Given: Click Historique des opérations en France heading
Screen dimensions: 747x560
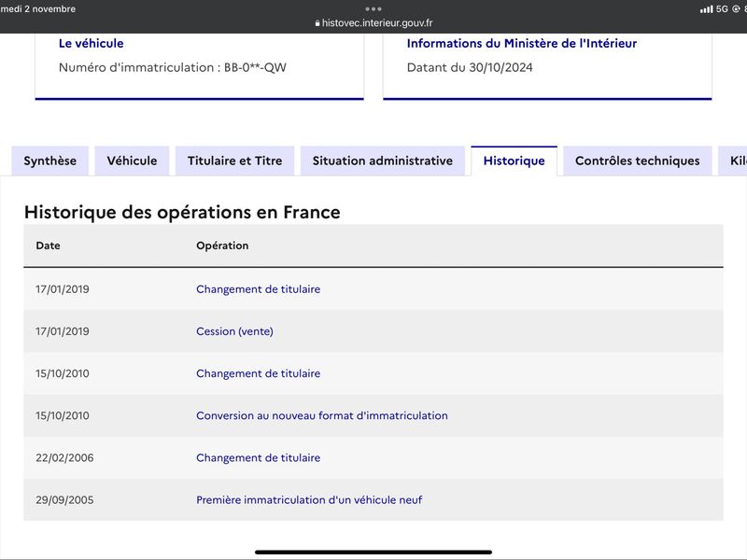Looking at the screenshot, I should [x=182, y=213].
